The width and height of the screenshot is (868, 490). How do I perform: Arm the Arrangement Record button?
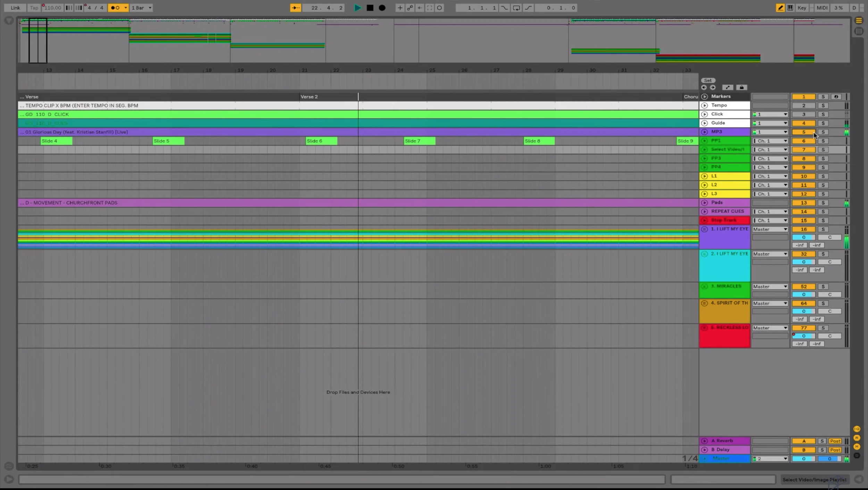[382, 8]
